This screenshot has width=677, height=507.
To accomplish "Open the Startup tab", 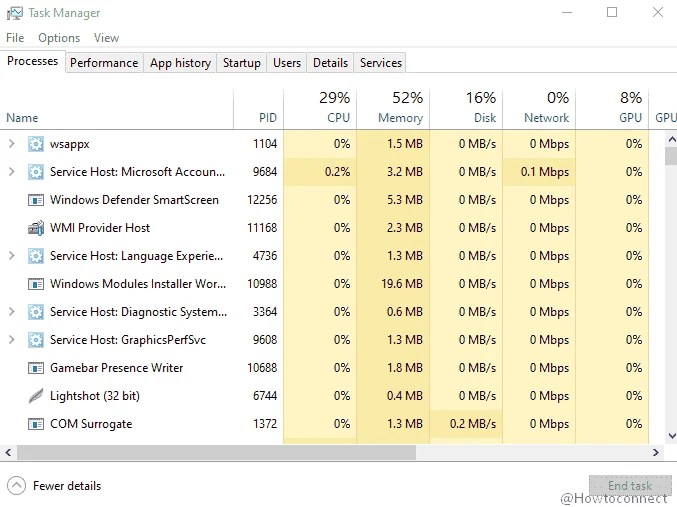I will pyautogui.click(x=242, y=63).
